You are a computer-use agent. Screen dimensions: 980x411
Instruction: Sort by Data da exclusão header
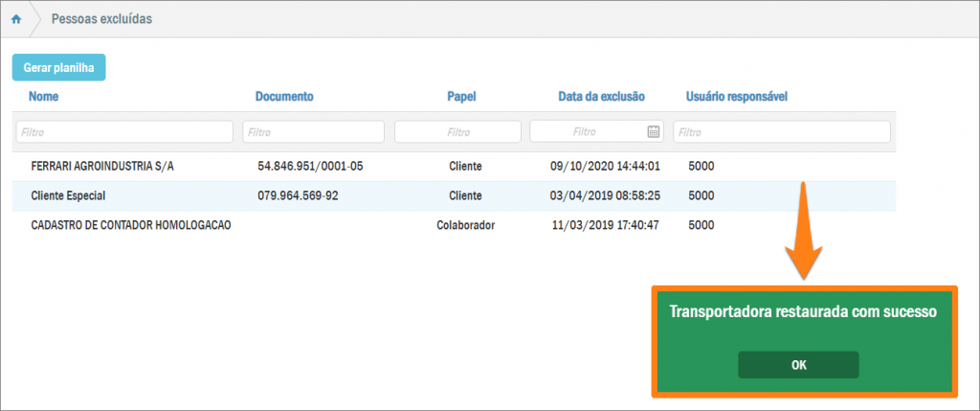[601, 97]
